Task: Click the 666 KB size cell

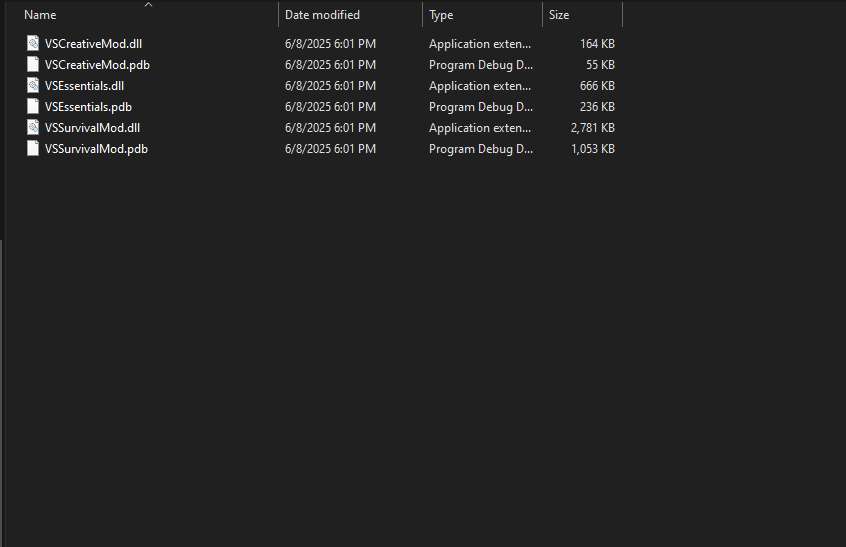Action: point(597,86)
